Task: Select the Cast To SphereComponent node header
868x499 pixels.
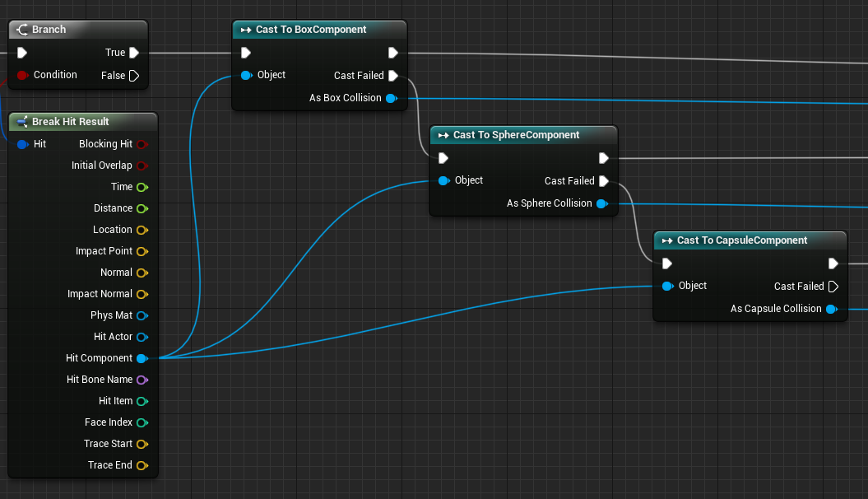Action: (523, 134)
